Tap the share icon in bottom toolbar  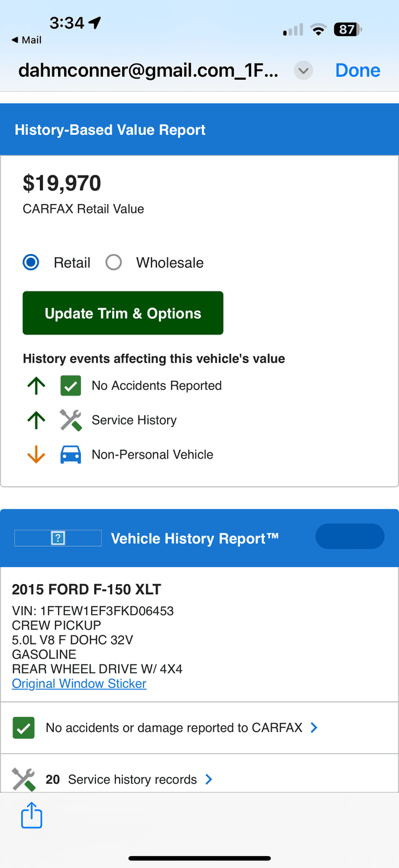pos(32,816)
